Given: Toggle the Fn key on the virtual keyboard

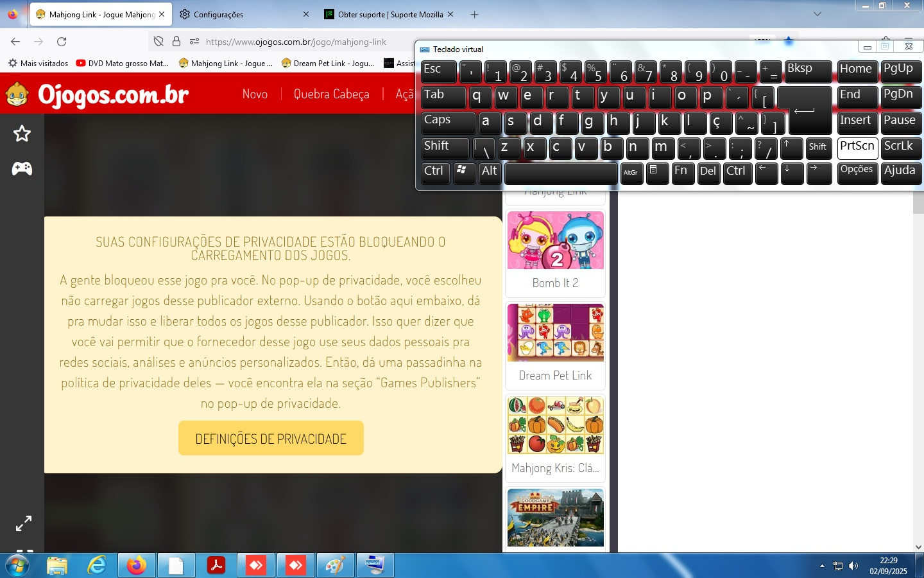Looking at the screenshot, I should [683, 173].
